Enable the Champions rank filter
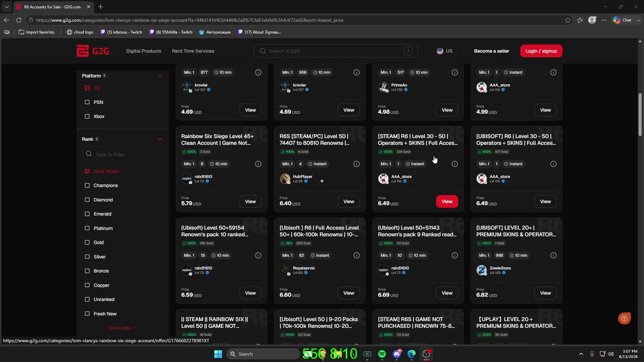 click(x=87, y=186)
